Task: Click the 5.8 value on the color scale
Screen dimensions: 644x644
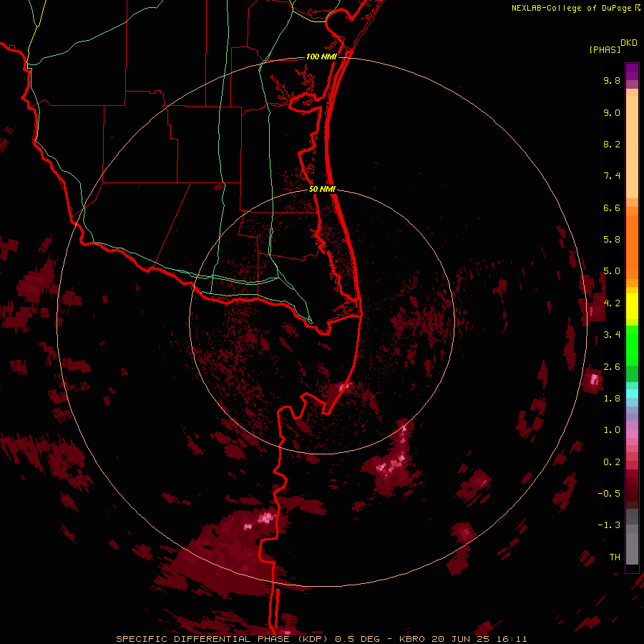Action: coord(612,240)
